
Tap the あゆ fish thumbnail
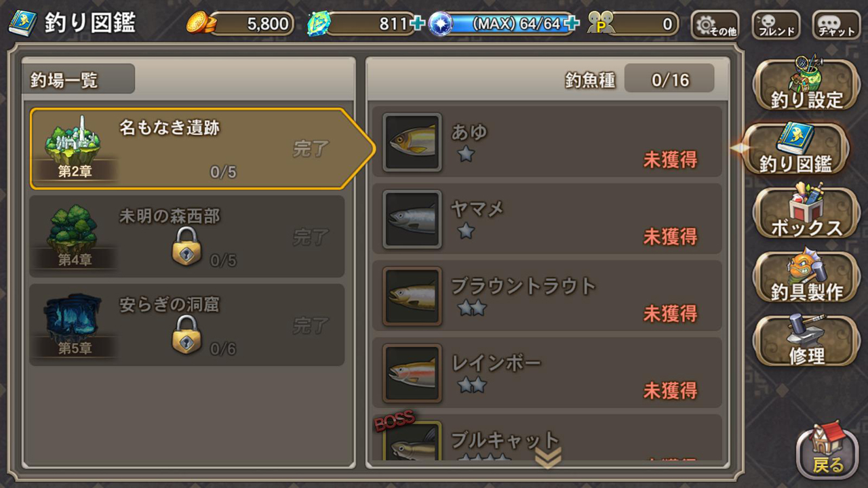(x=412, y=142)
